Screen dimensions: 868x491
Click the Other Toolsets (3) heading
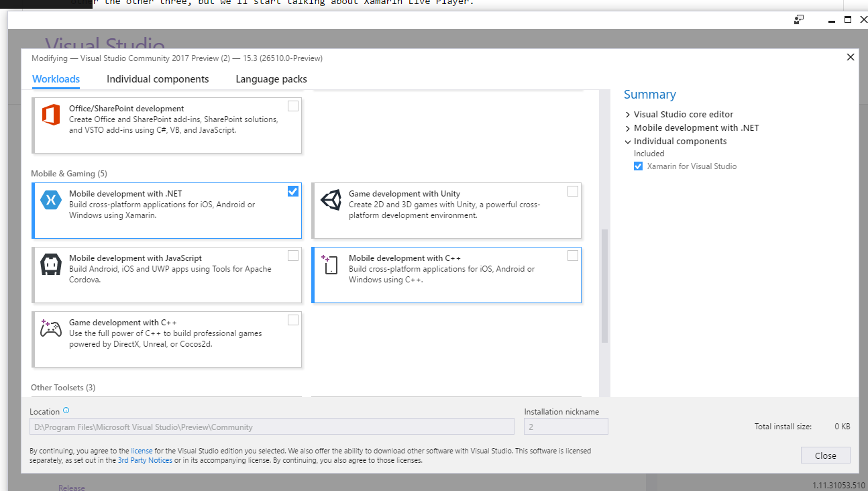(x=63, y=388)
